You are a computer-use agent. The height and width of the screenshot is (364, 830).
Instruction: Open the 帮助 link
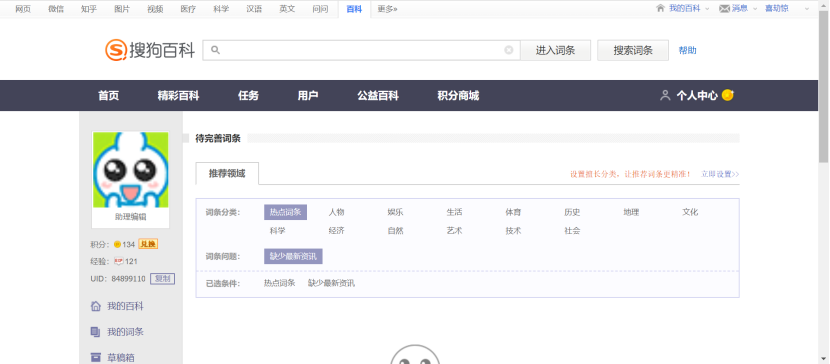click(688, 50)
